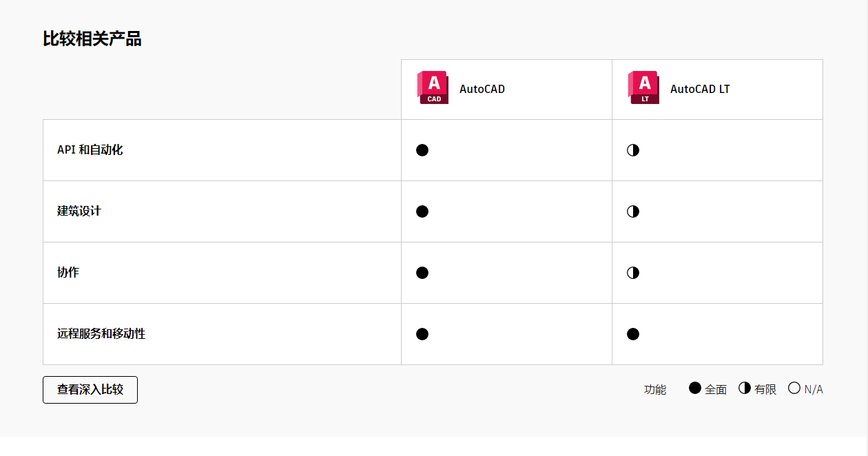Click the N/A empty circle legend icon
868x456 pixels.
pos(794,388)
